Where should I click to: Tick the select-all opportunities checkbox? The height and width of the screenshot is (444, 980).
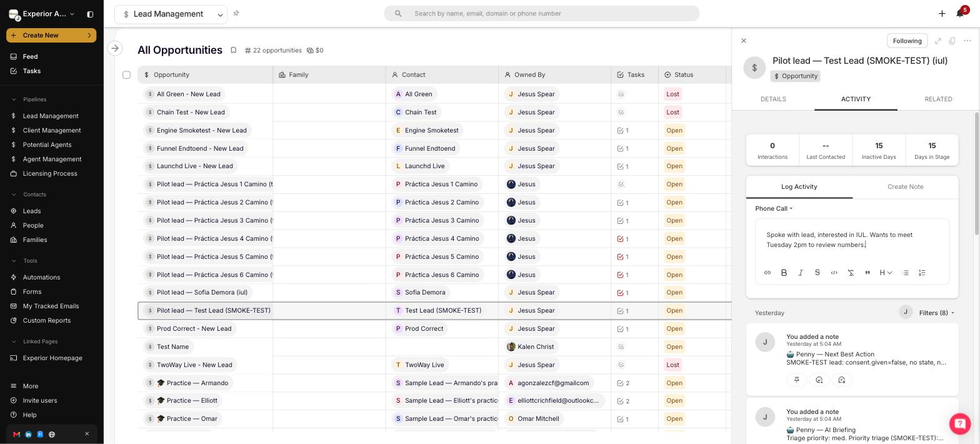pyautogui.click(x=126, y=75)
